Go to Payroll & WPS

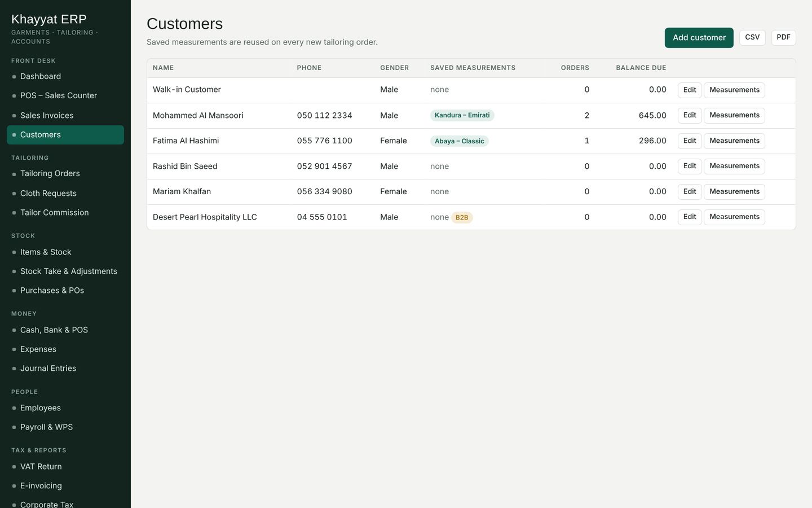click(x=65, y=427)
